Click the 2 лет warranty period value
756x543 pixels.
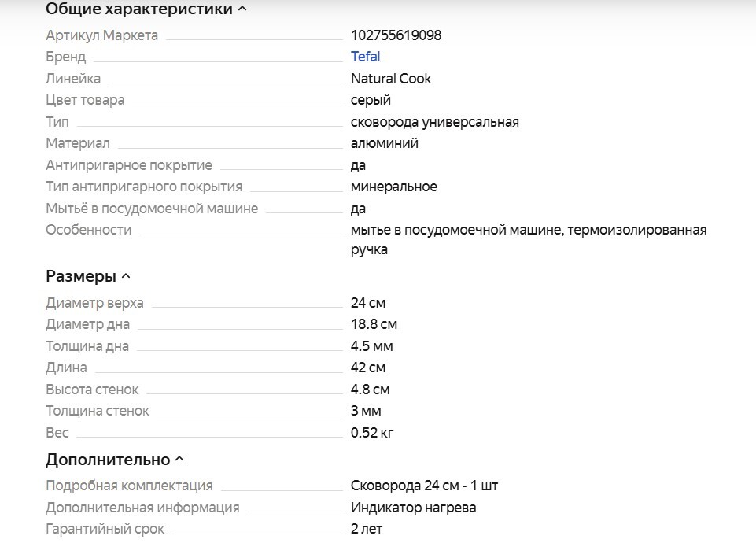tap(367, 529)
